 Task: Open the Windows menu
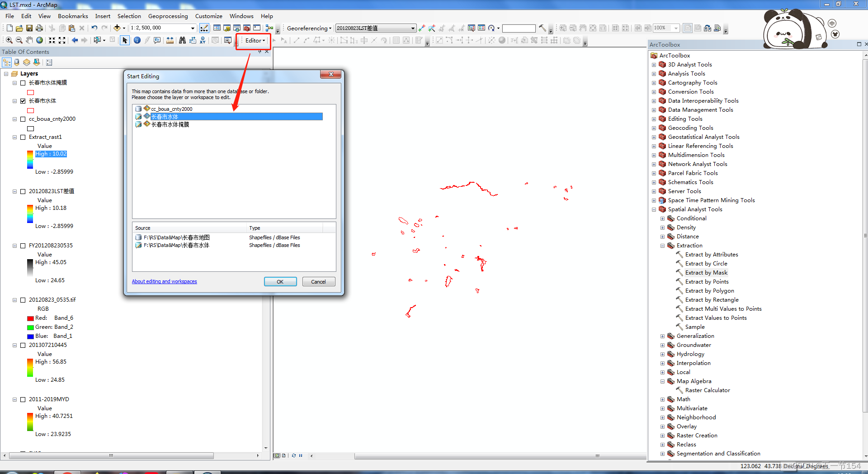pyautogui.click(x=241, y=16)
